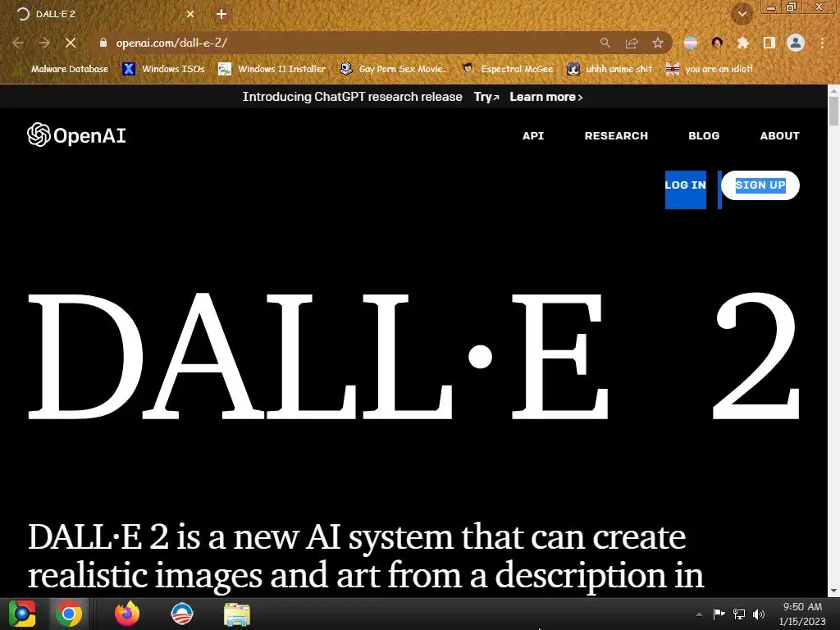Screen dimensions: 840x630
Task: Click the LOG IN button
Action: tap(685, 185)
